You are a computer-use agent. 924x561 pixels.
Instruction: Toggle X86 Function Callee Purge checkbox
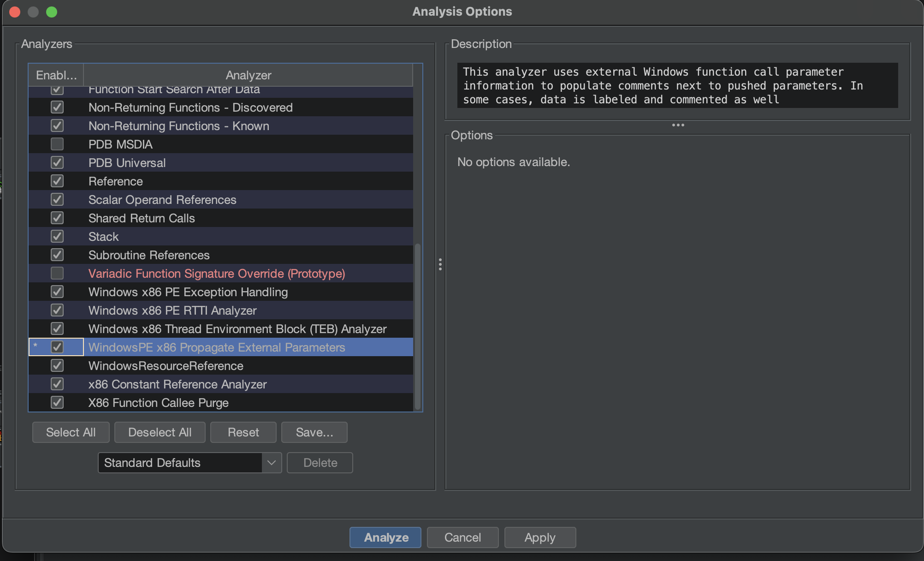coord(57,403)
